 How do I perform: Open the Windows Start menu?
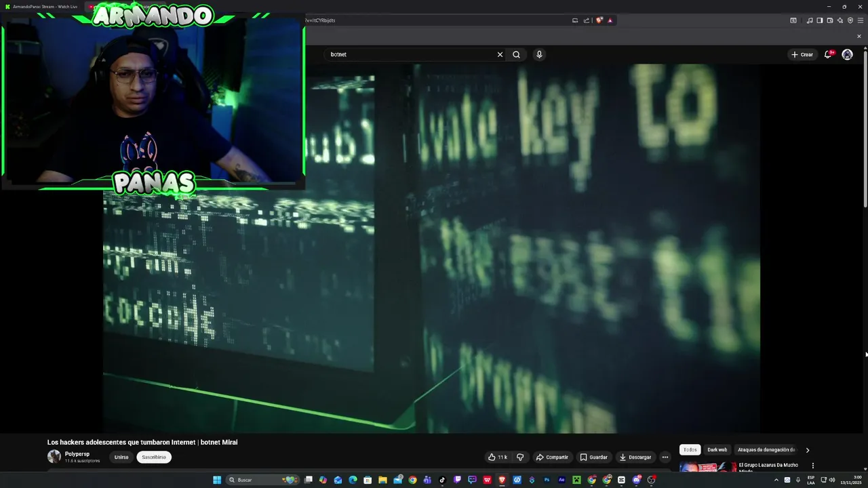pyautogui.click(x=217, y=480)
